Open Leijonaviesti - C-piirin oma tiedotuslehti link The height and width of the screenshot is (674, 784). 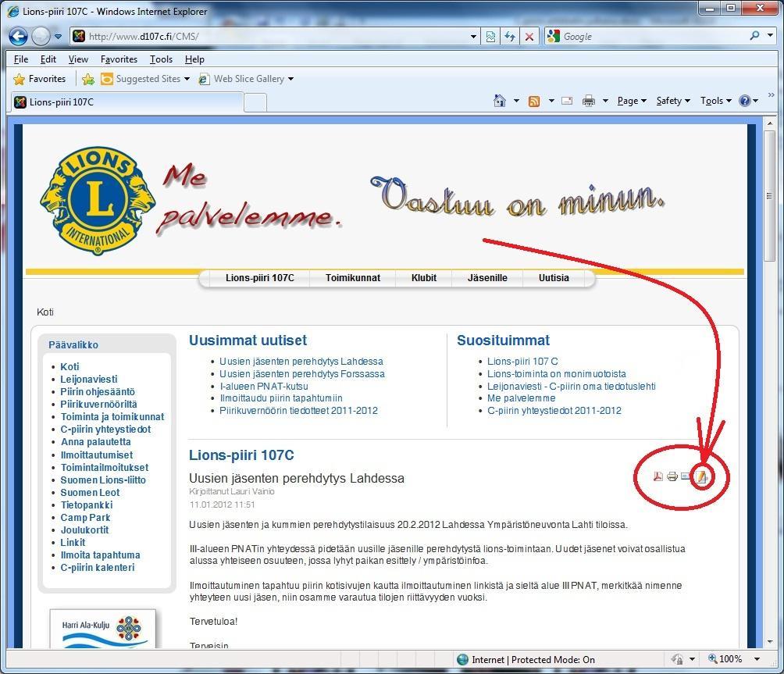pos(572,387)
